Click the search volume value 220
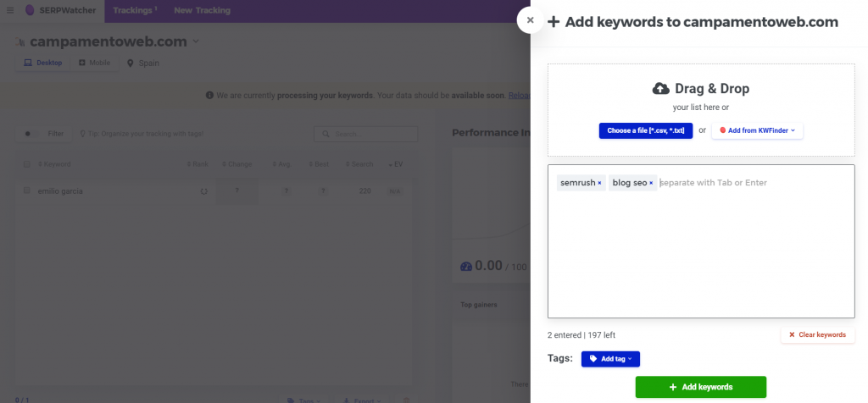Viewport: 868px width, 403px height. (364, 190)
